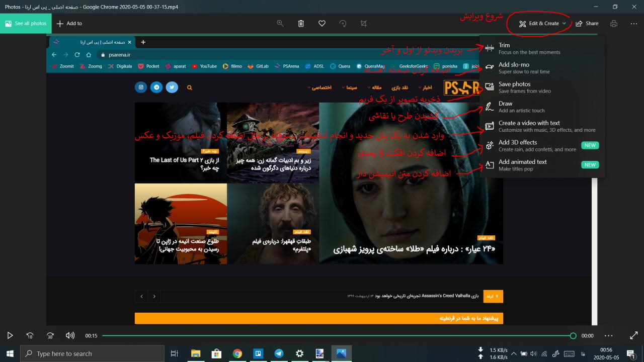
Task: Click the system tray volume icon
Action: 534,353
